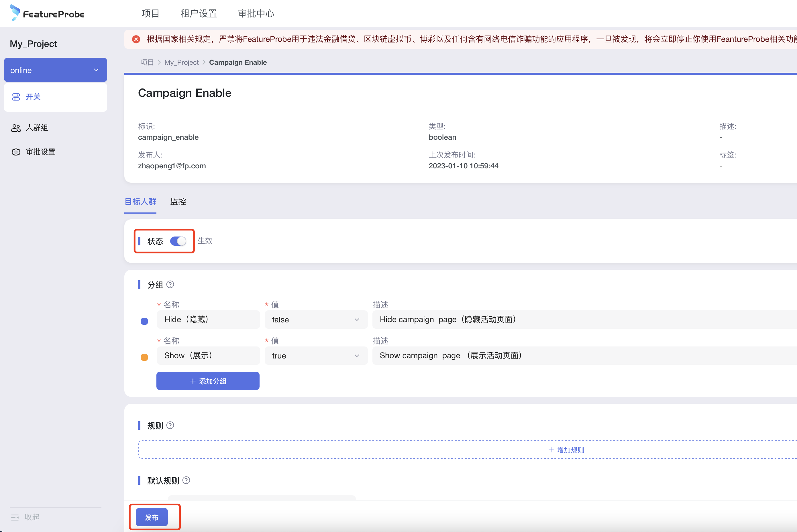Open 人群组 segments icon in sidebar
This screenshot has width=797, height=532.
click(x=16, y=128)
